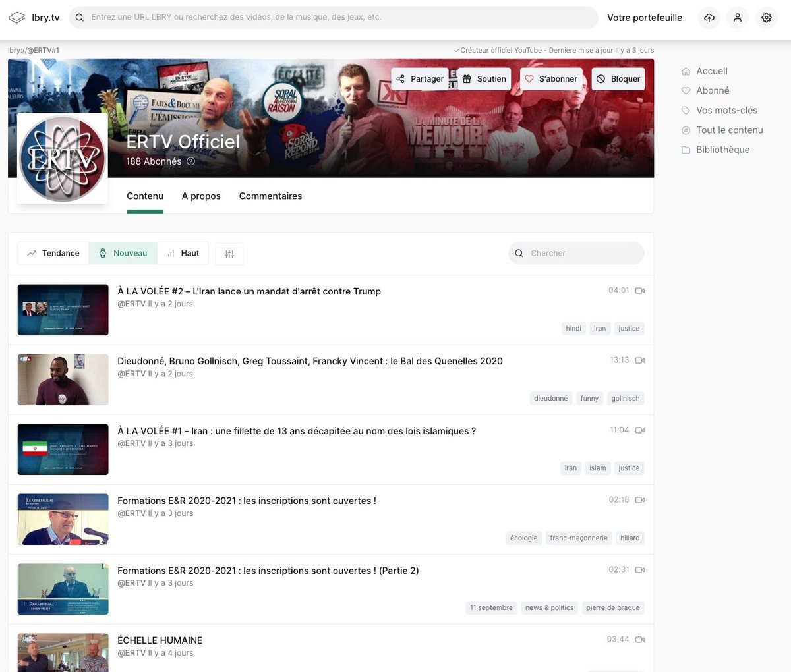Click the lbry.tv logo icon
Viewport: 791px width, 672px height.
[16, 18]
